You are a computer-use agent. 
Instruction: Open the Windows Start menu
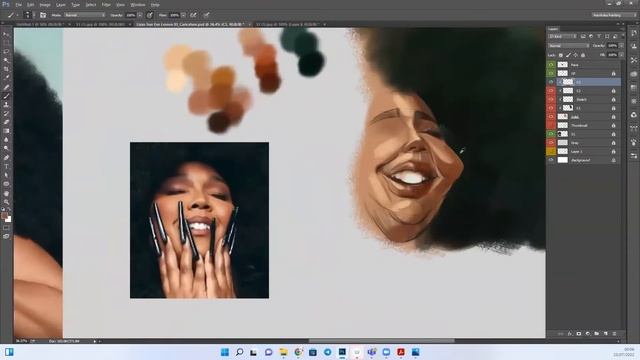pyautogui.click(x=224, y=352)
